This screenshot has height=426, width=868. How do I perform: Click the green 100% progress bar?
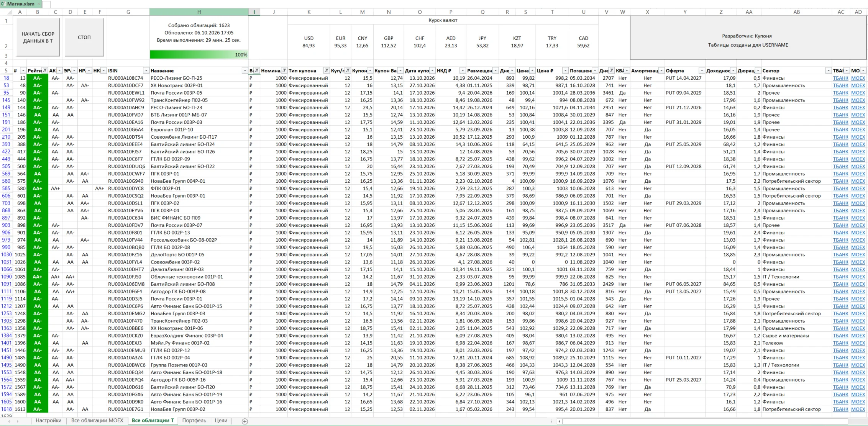tap(199, 55)
